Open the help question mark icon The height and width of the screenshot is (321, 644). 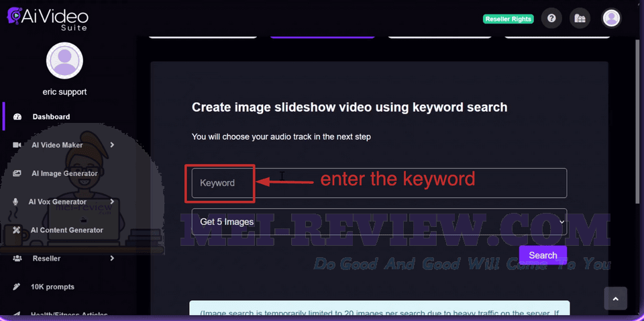click(551, 19)
